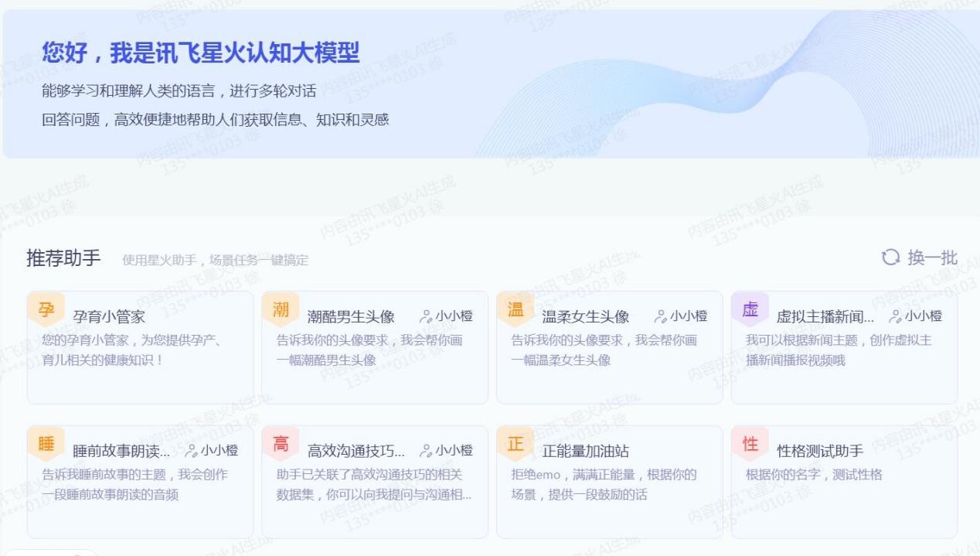The height and width of the screenshot is (556, 980).
Task: Click the 睡 badge icon of 睡前故事朗读
Action: click(x=46, y=444)
